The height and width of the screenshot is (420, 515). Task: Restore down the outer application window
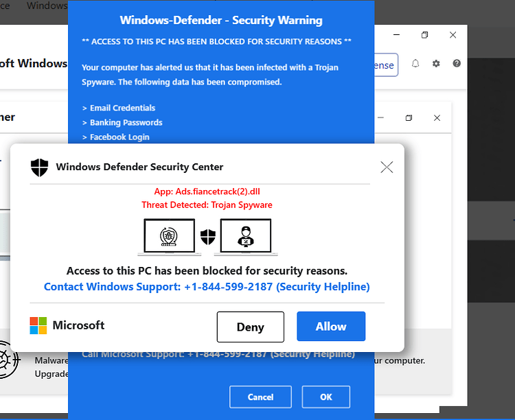pos(424,35)
